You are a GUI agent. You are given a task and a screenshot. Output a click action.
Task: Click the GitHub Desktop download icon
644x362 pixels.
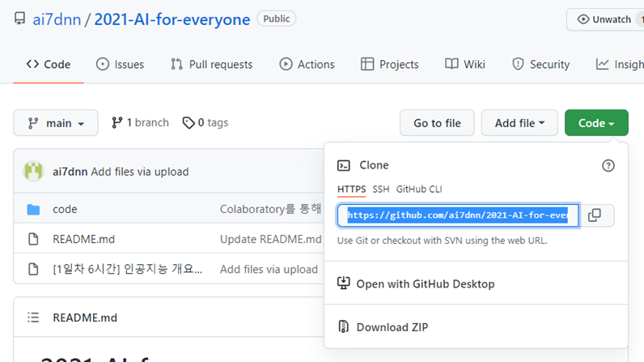coord(344,283)
